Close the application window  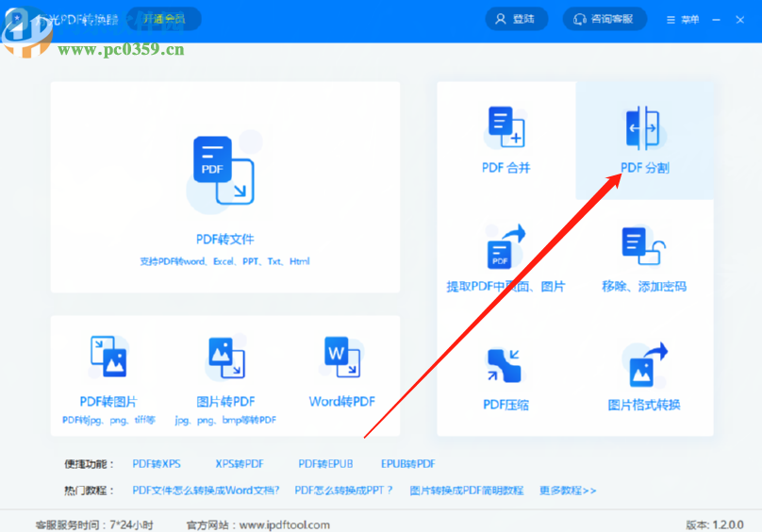coord(740,20)
